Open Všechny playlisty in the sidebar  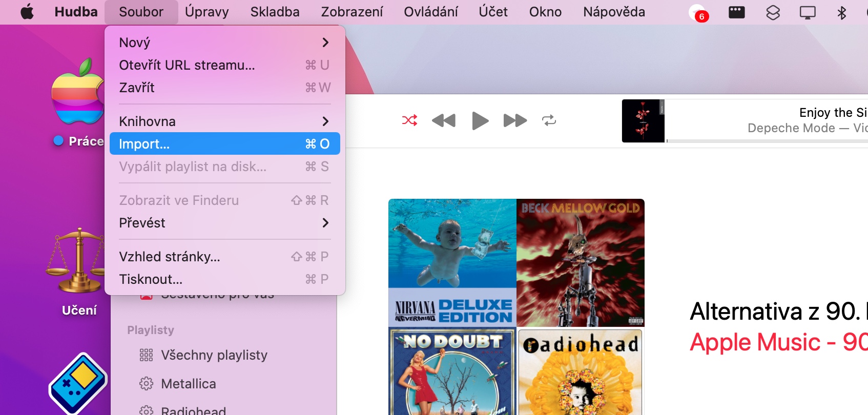(214, 355)
